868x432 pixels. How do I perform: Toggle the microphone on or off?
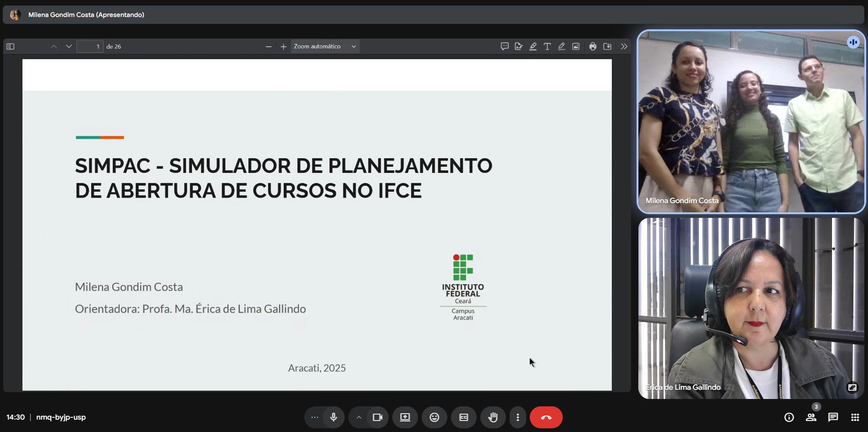(x=334, y=417)
